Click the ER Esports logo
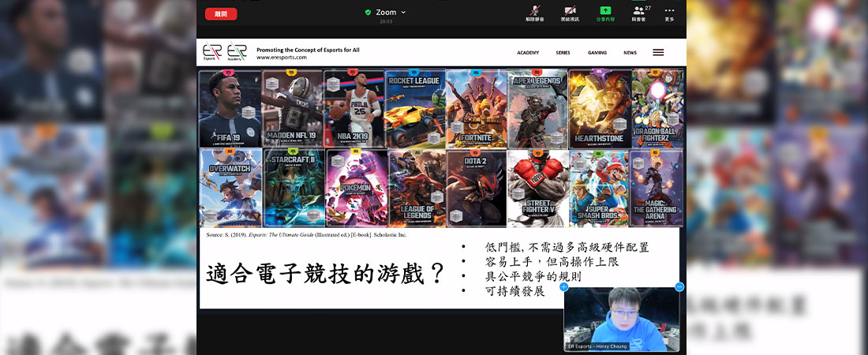Screen dimensions: 868x355 [212, 51]
